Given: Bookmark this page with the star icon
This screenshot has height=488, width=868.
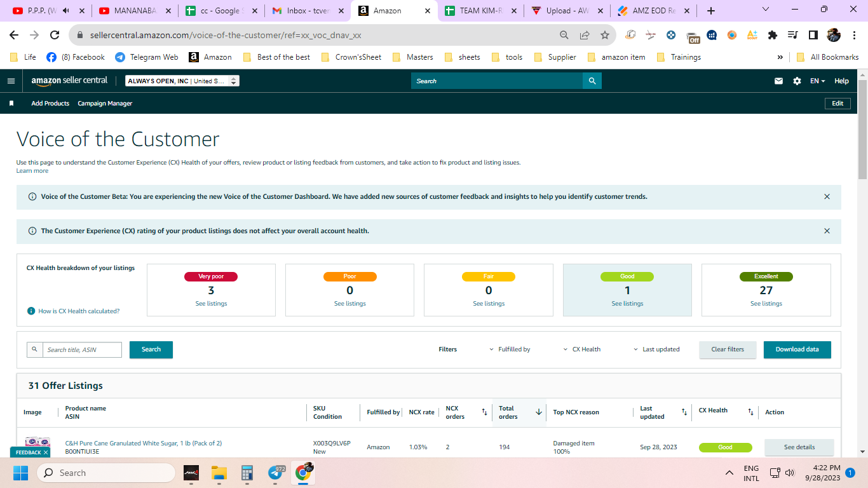Looking at the screenshot, I should (605, 35).
